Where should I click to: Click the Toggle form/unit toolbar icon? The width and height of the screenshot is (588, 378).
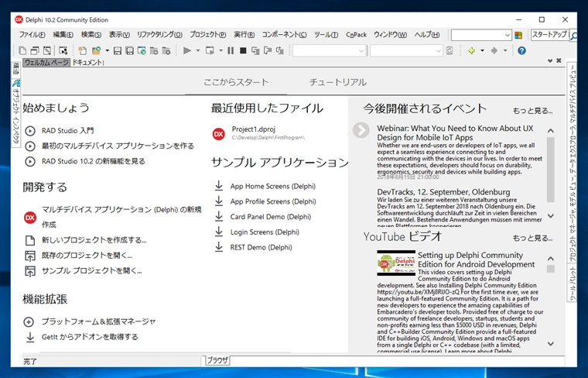[x=63, y=50]
